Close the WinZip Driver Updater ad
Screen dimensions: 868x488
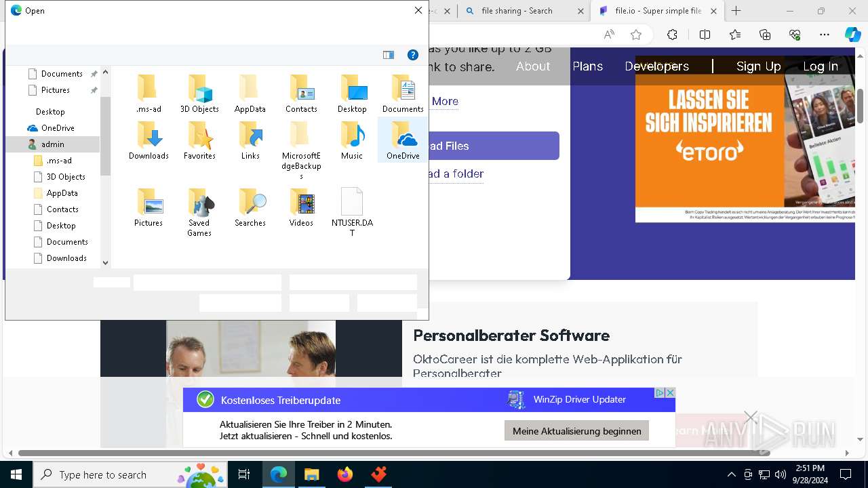click(x=670, y=392)
